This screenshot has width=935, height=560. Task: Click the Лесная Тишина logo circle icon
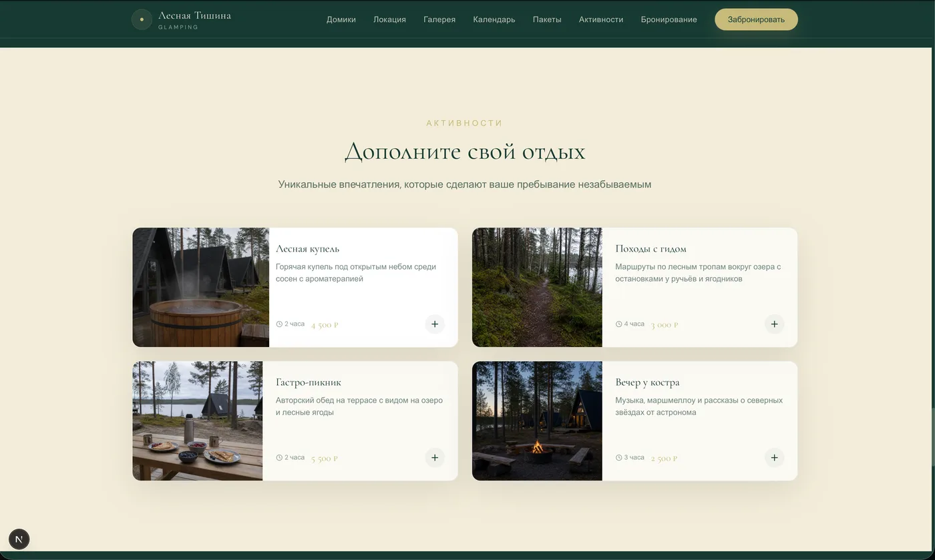pyautogui.click(x=142, y=19)
